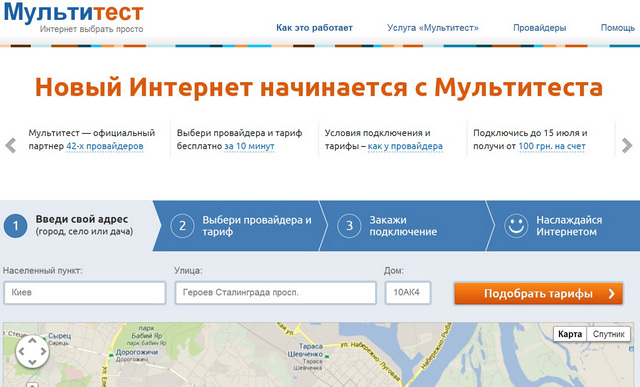
Task: Follow the за 10 минут link
Action: (x=249, y=146)
